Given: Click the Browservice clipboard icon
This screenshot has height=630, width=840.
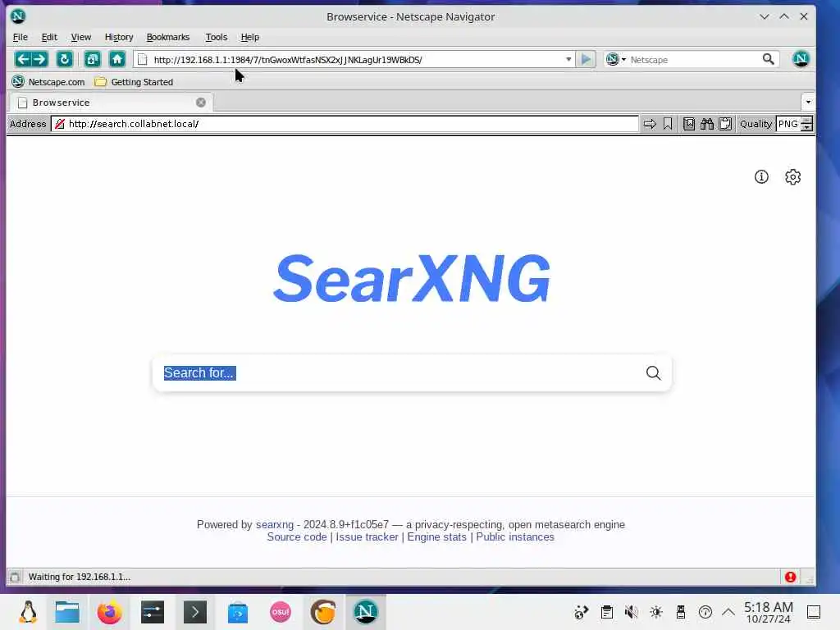Looking at the screenshot, I should click(x=725, y=124).
